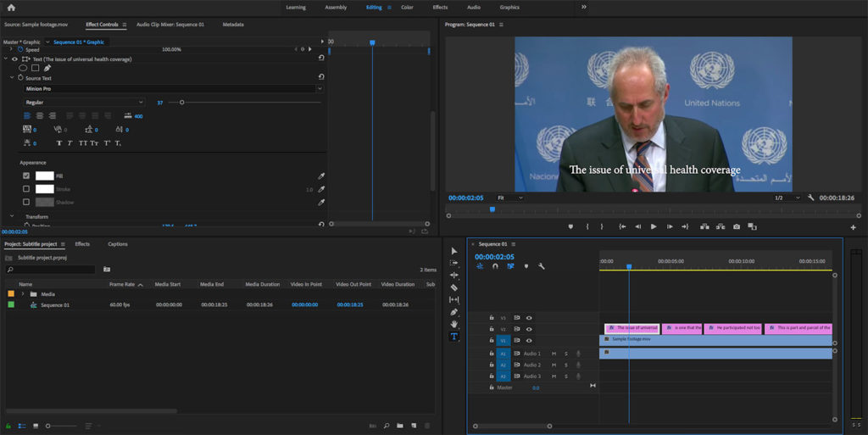
Task: Switch to the Color workspace
Action: pyautogui.click(x=407, y=7)
